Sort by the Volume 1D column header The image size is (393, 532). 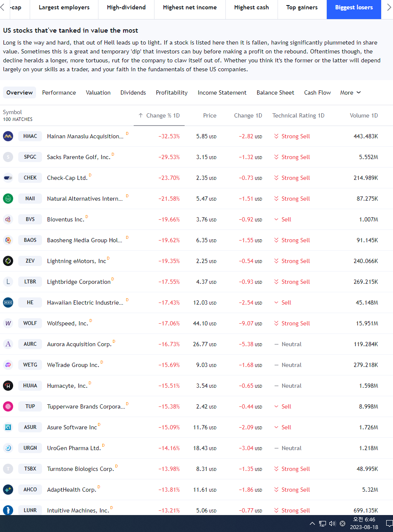[364, 115]
